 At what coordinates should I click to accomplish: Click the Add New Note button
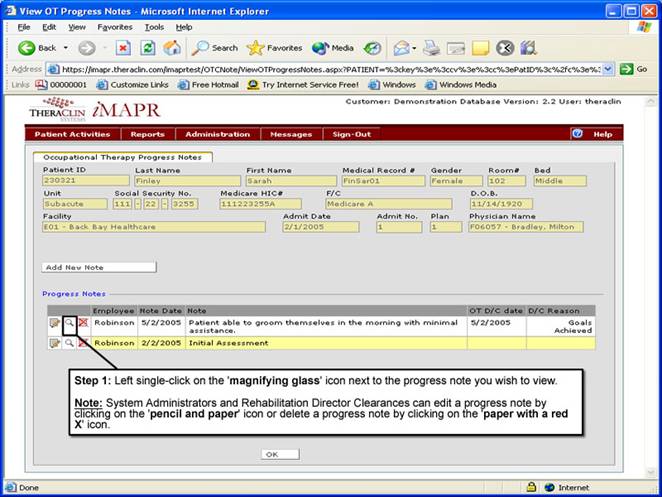[99, 267]
